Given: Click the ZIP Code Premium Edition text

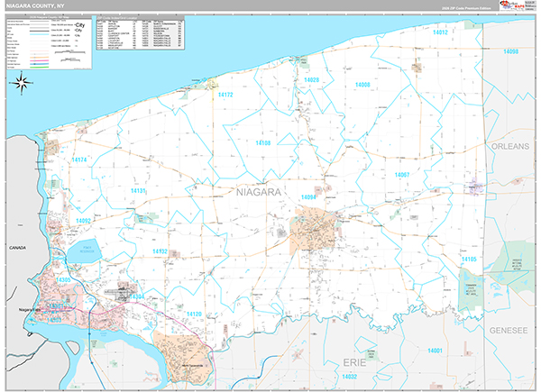Looking at the screenshot, I should [x=466, y=7].
